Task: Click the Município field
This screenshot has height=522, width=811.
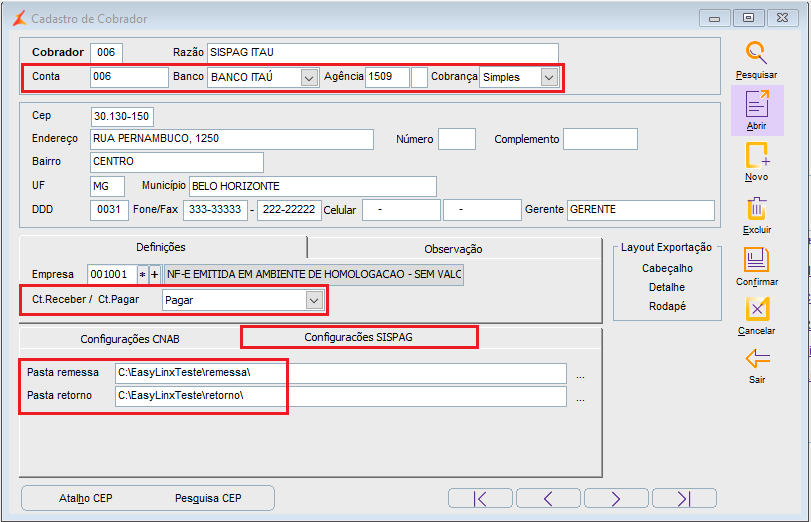Action: click(313, 186)
